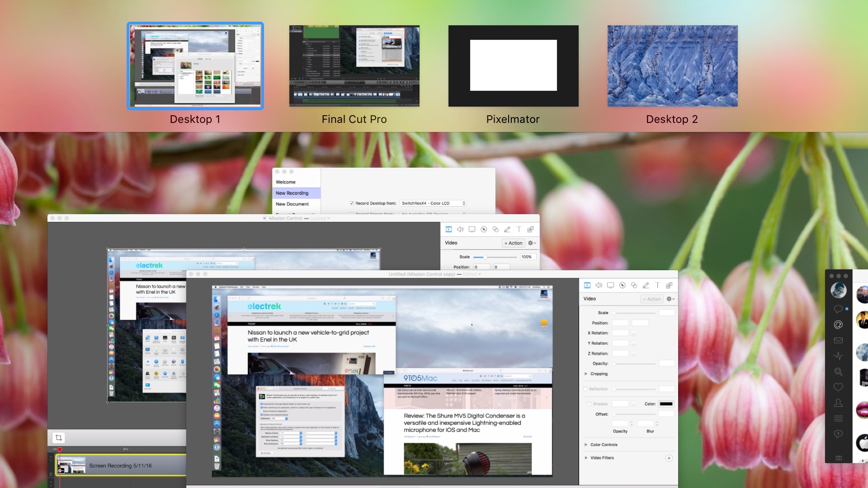The height and width of the screenshot is (488, 868).
Task: Enable the Reflection checkbox
Action: click(x=585, y=389)
